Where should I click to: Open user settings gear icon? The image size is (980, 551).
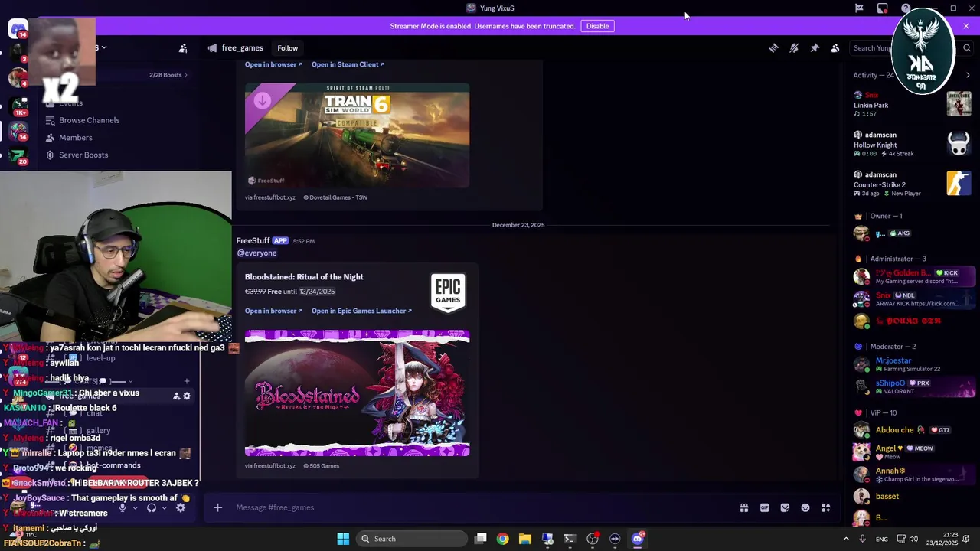pyautogui.click(x=181, y=507)
